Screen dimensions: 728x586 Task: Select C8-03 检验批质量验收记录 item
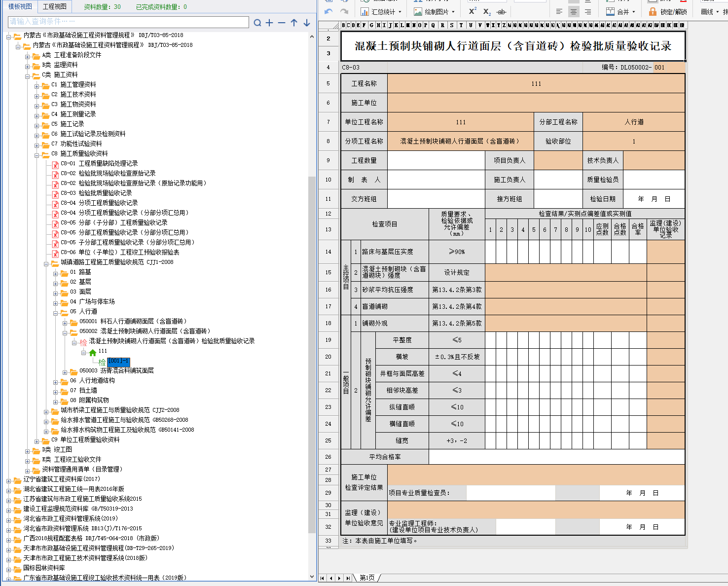(96, 193)
